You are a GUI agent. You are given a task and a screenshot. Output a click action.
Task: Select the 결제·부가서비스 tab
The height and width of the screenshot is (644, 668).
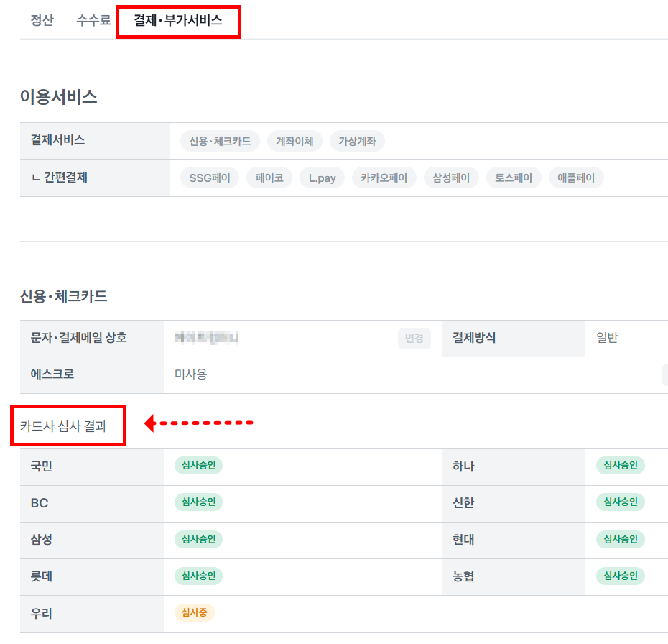[178, 20]
